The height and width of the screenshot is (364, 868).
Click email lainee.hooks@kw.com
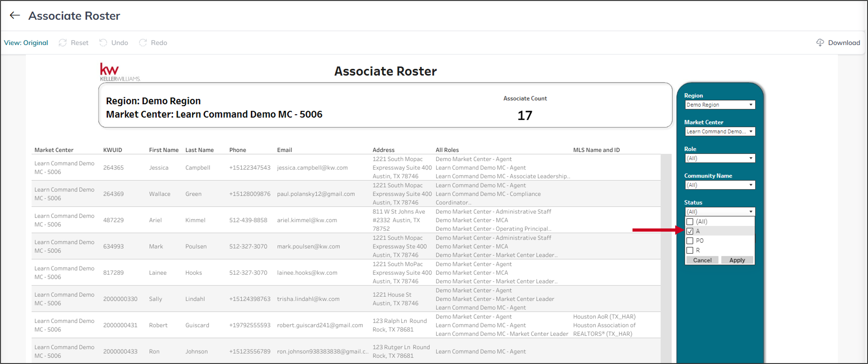coord(307,273)
